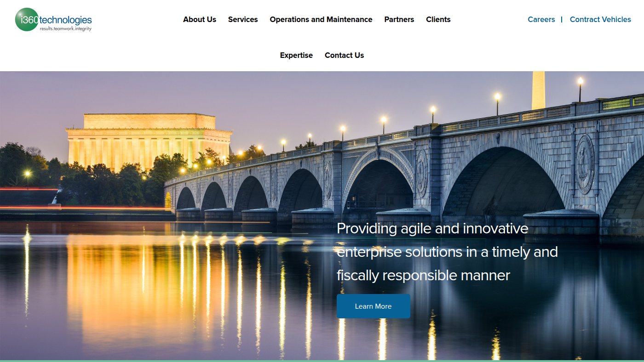
Task: Navigate to the Clients page
Action: pos(438,19)
